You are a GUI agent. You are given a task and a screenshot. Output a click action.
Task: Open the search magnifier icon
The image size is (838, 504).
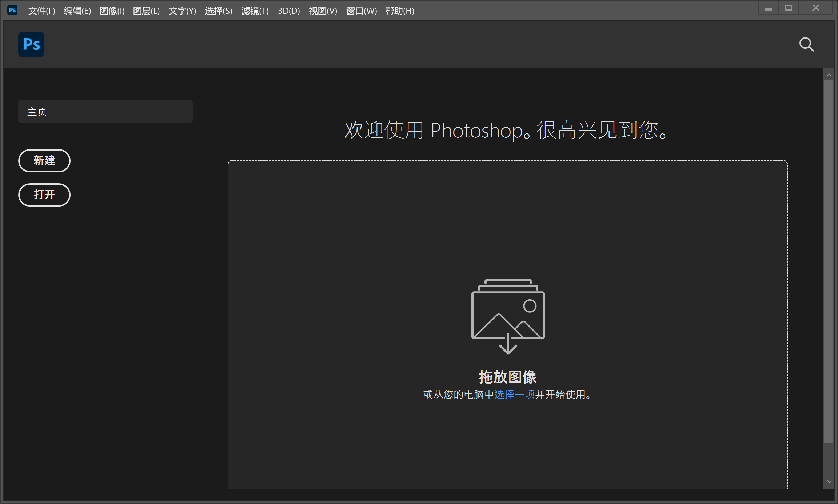pos(806,44)
